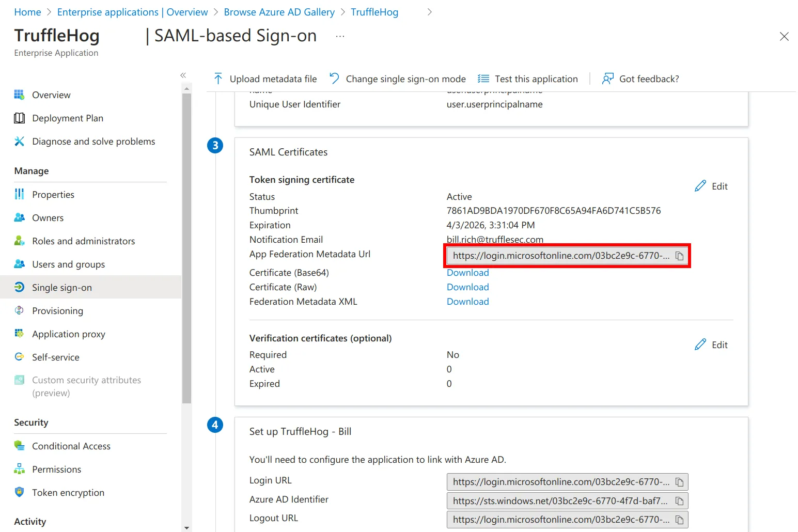
Task: Copy the Logout URL value
Action: coord(680,520)
